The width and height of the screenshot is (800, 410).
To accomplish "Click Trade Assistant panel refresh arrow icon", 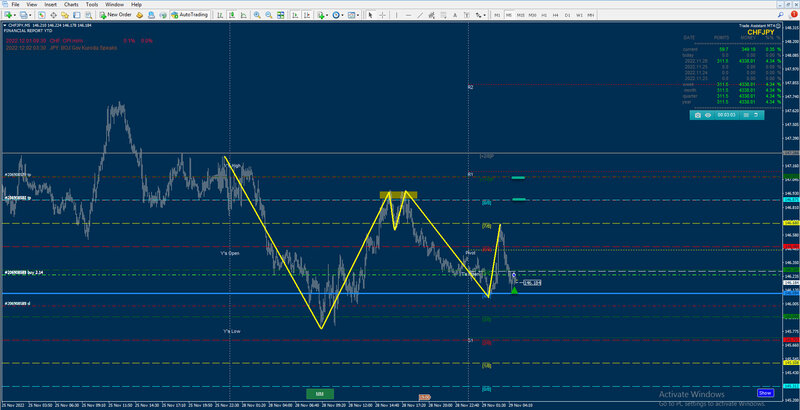I will point(756,115).
